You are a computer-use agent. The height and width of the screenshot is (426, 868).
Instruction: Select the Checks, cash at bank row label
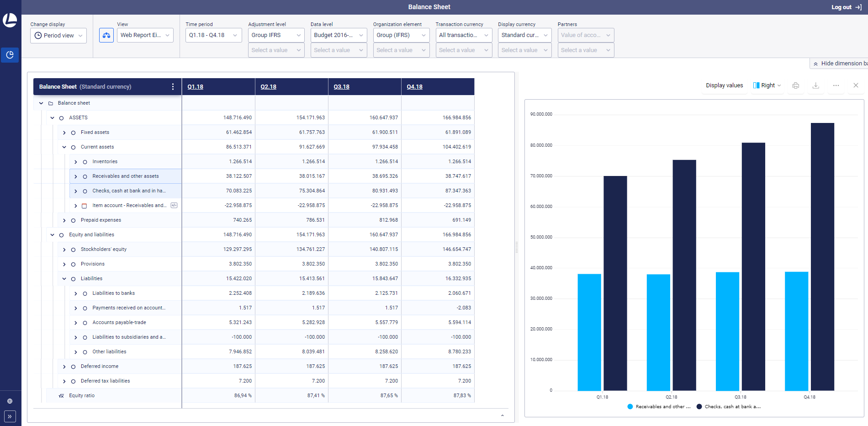[x=129, y=191]
